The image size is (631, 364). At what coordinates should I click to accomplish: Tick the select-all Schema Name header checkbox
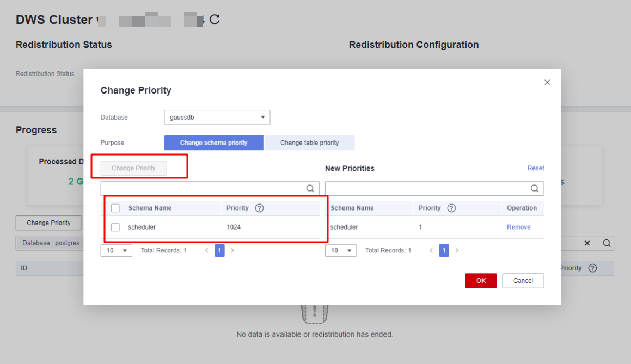click(115, 208)
